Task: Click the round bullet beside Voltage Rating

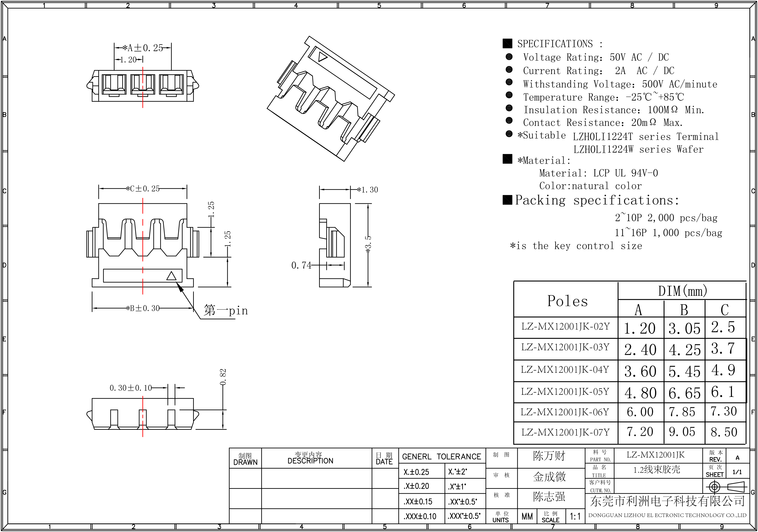Action: 509,57
